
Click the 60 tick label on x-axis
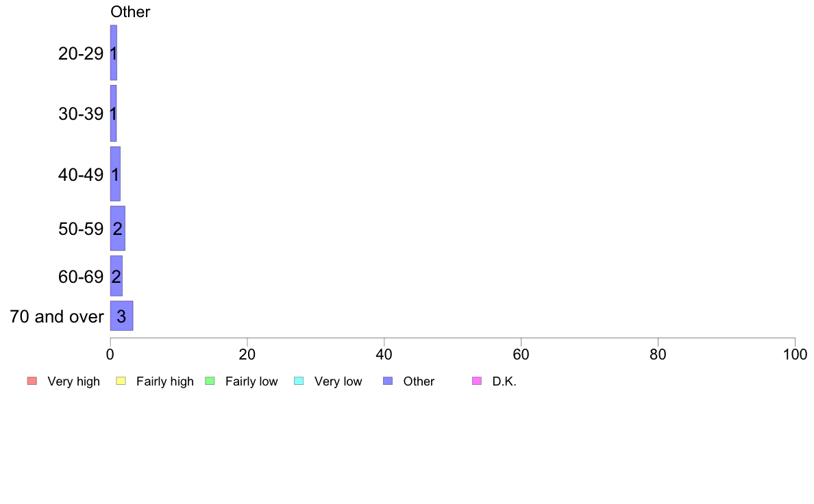pyautogui.click(x=521, y=355)
